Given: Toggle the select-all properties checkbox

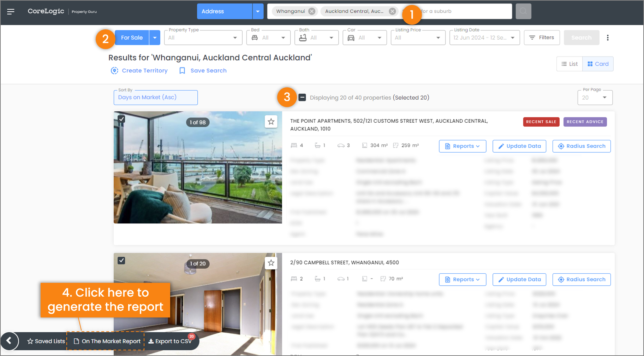Looking at the screenshot, I should pos(302,98).
